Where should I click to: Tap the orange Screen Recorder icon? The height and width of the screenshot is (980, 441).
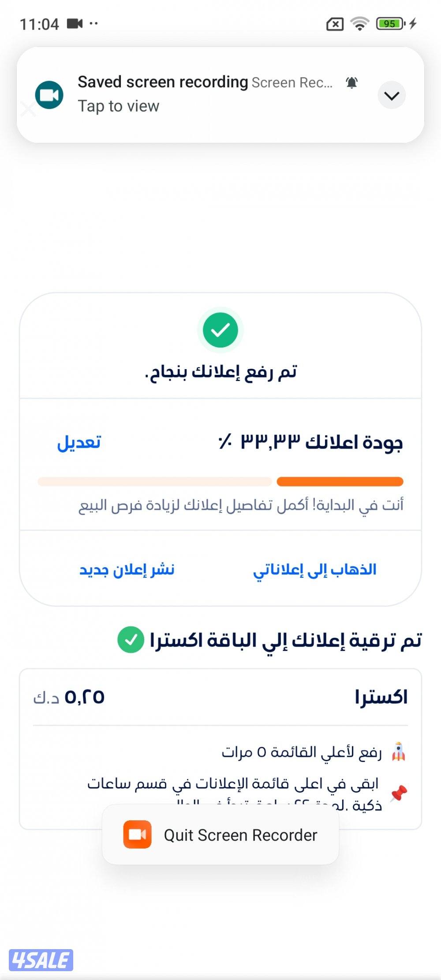click(138, 834)
